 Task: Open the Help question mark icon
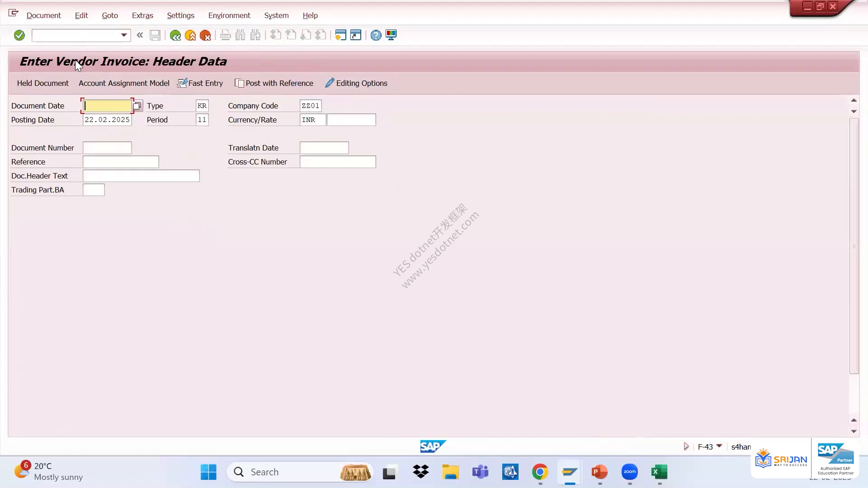point(376,35)
